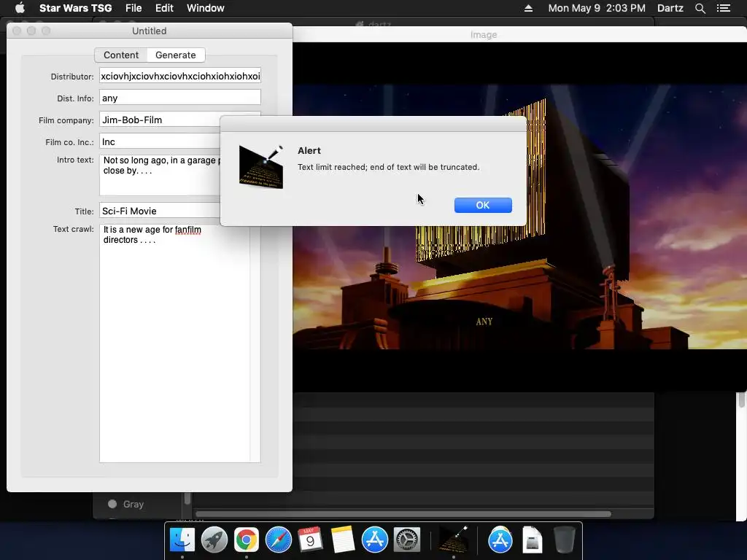The image size is (747, 560).
Task: Open the Edit menu
Action: 164,8
